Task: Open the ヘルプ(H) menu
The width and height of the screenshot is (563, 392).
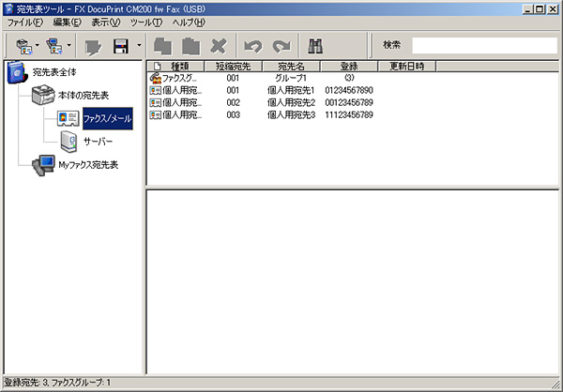Action: click(188, 22)
